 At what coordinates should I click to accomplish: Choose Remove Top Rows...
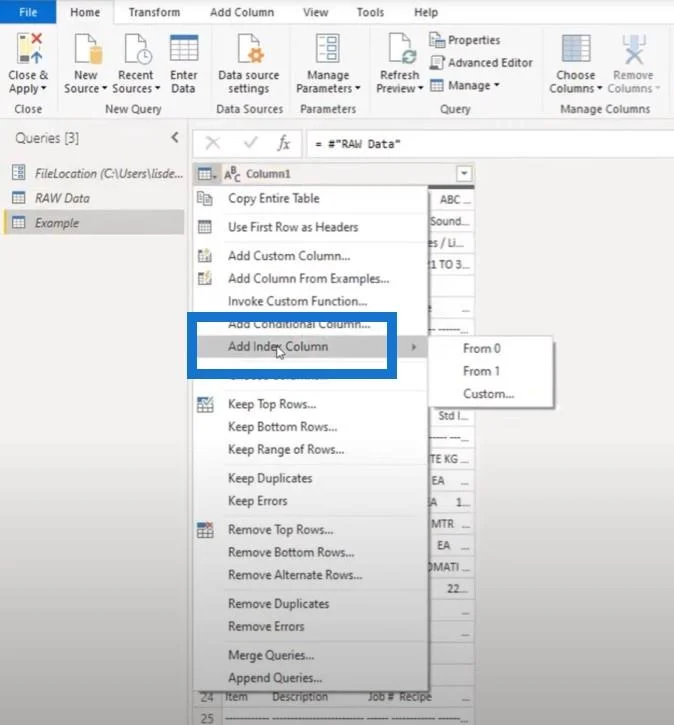tap(311, 529)
